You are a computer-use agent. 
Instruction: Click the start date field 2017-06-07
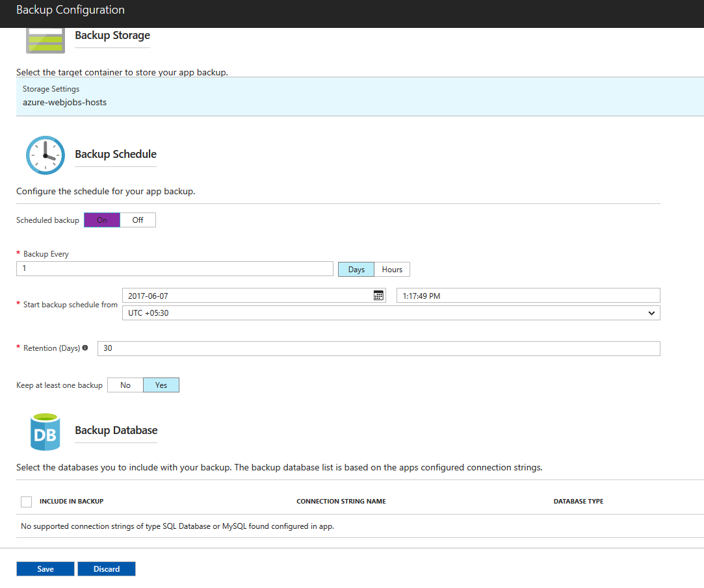coord(247,296)
